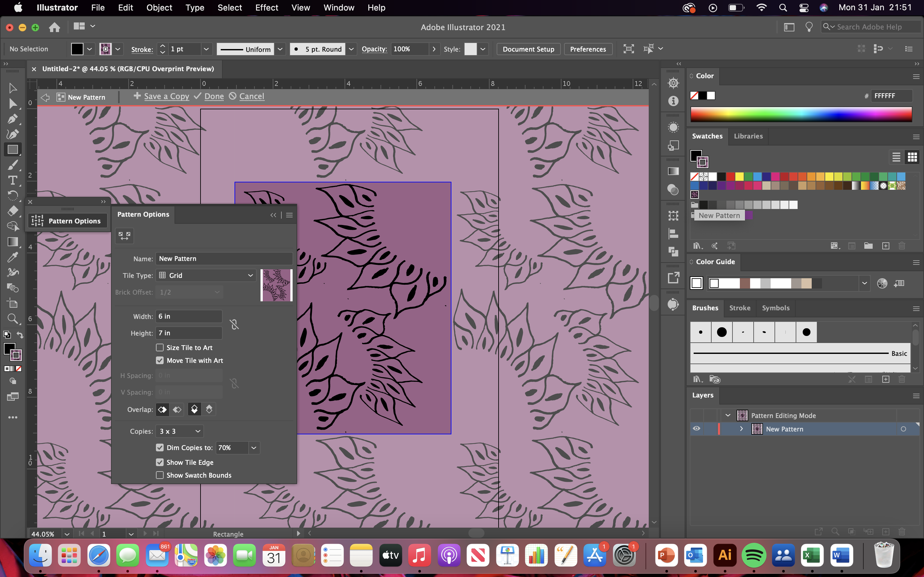Create a new swatch in the Swatches panel
Screen dimensions: 924x577
click(x=886, y=246)
